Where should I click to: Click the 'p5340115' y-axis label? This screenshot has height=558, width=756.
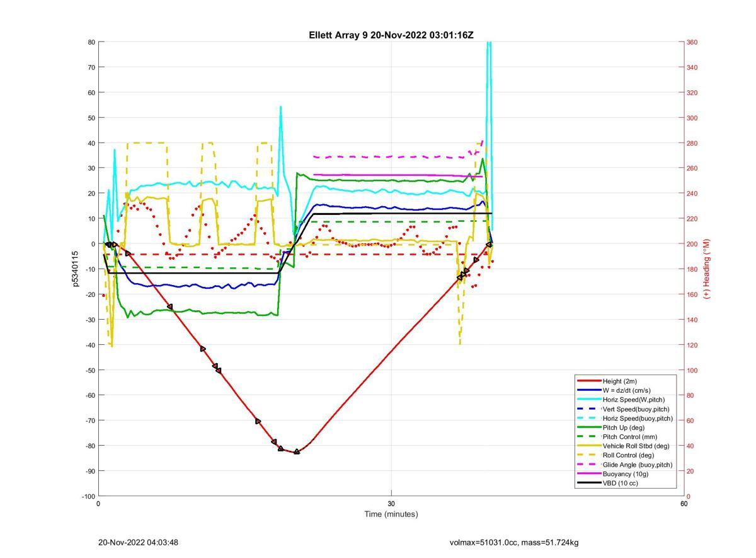click(75, 269)
